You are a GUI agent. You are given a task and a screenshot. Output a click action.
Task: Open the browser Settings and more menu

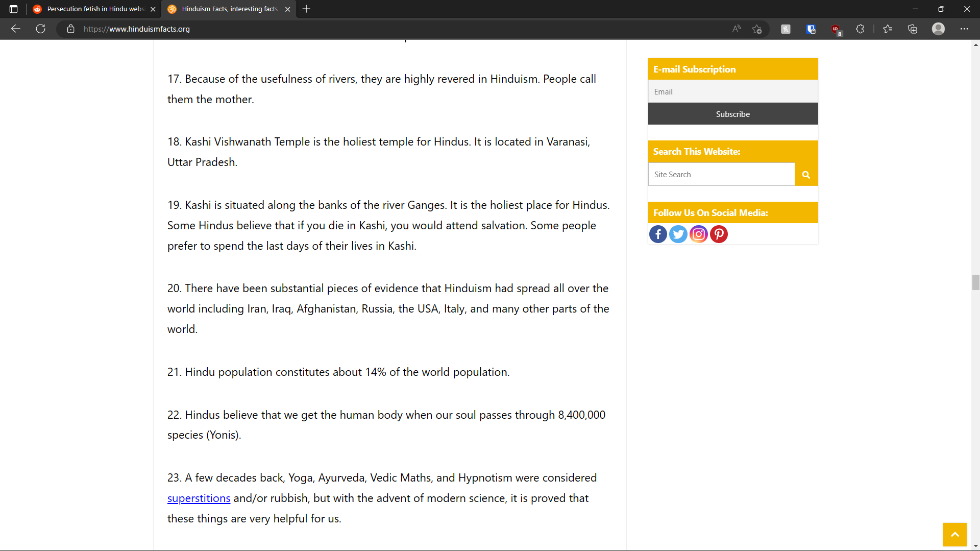964,29
